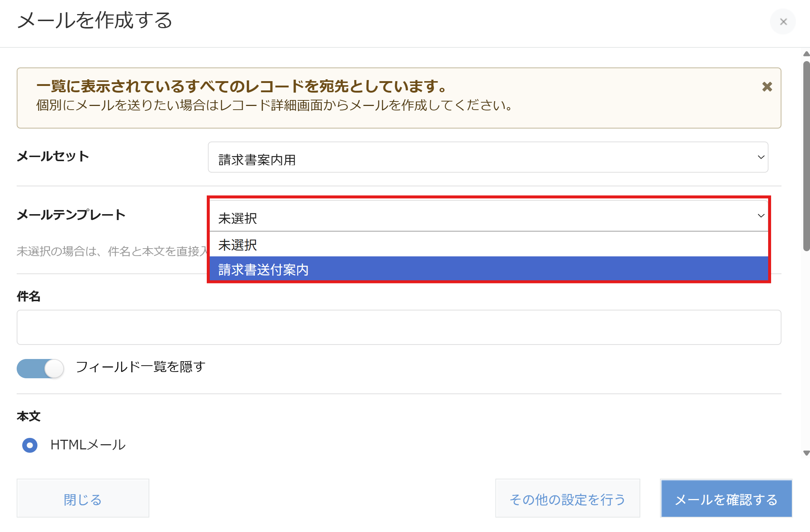Select the HTMLメール radio button
810x532 pixels.
tap(30, 445)
